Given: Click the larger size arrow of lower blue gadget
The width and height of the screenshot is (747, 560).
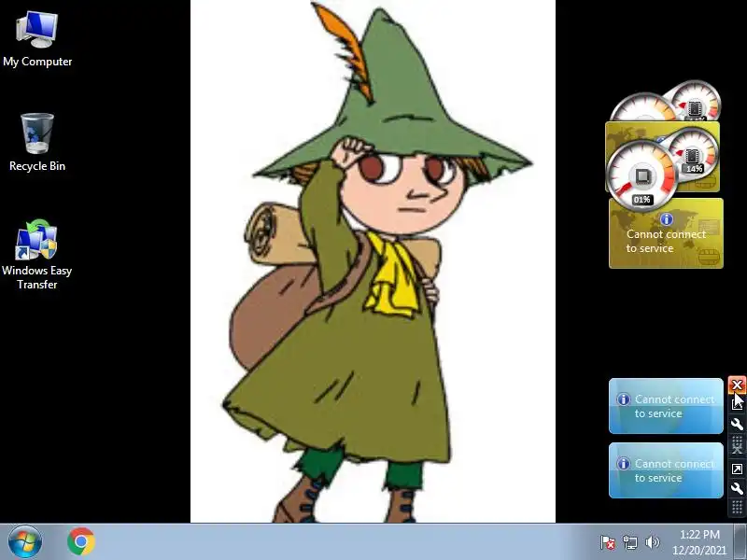Looking at the screenshot, I should 737,469.
